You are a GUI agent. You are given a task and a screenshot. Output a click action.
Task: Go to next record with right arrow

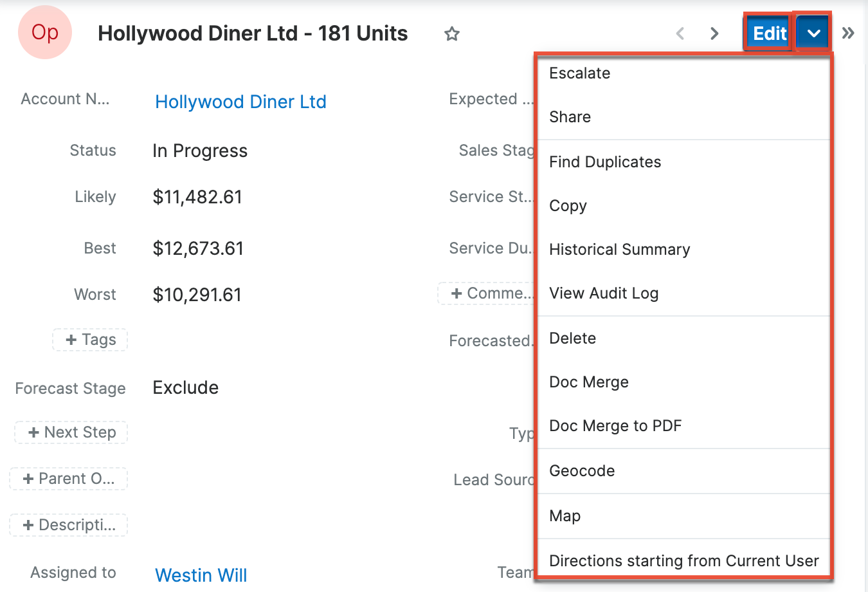pos(714,33)
